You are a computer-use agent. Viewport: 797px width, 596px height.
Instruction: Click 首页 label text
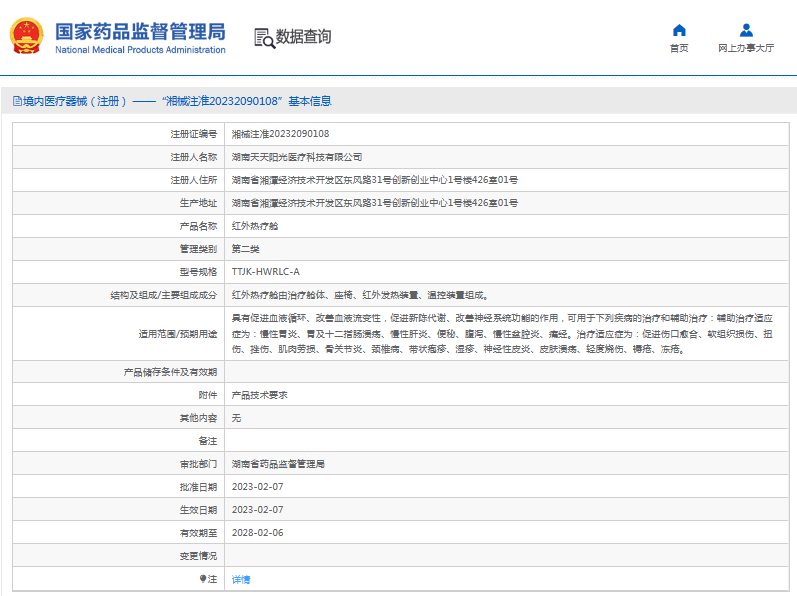coord(679,48)
